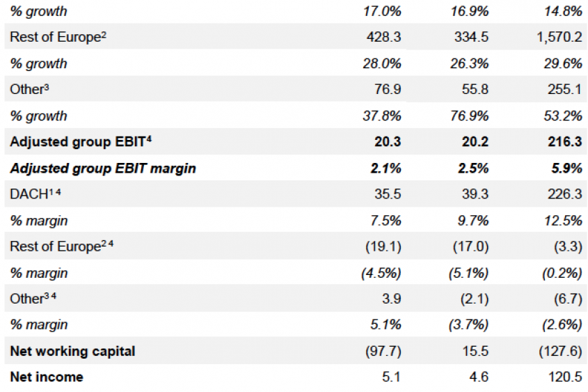Viewport: 588px width, 392px height.
Task: Click the 29.6% growth cell
Action: coord(563,63)
